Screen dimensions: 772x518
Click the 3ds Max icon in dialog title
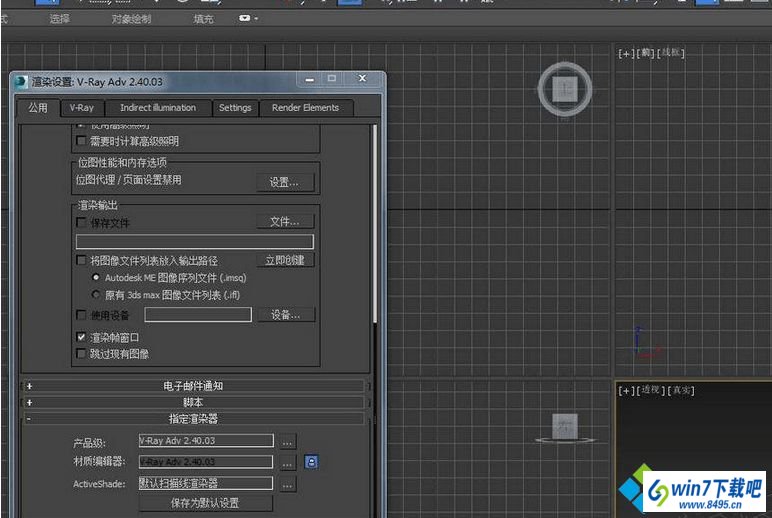[x=21, y=81]
